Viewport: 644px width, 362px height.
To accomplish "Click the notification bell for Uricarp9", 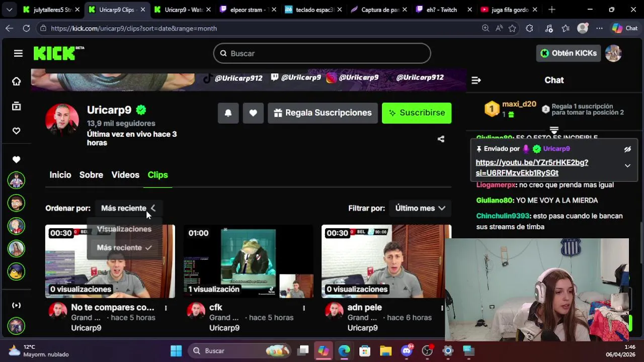I will click(228, 113).
